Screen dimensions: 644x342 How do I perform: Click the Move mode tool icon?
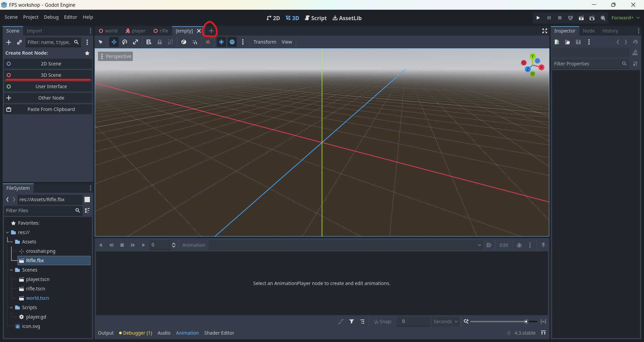[x=114, y=42]
